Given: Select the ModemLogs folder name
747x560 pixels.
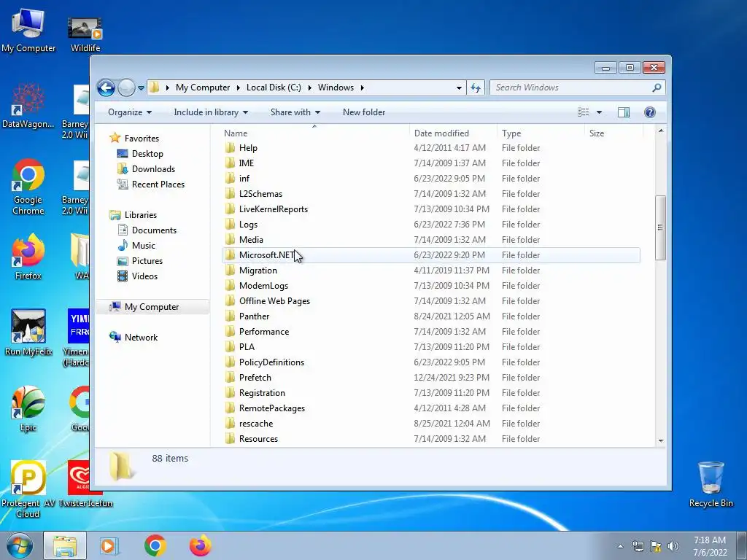Looking at the screenshot, I should click(263, 286).
